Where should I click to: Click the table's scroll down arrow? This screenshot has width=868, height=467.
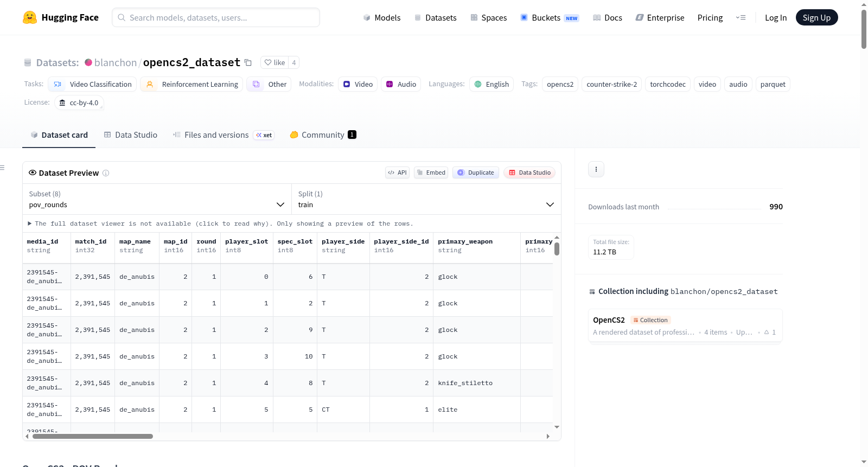[557, 427]
